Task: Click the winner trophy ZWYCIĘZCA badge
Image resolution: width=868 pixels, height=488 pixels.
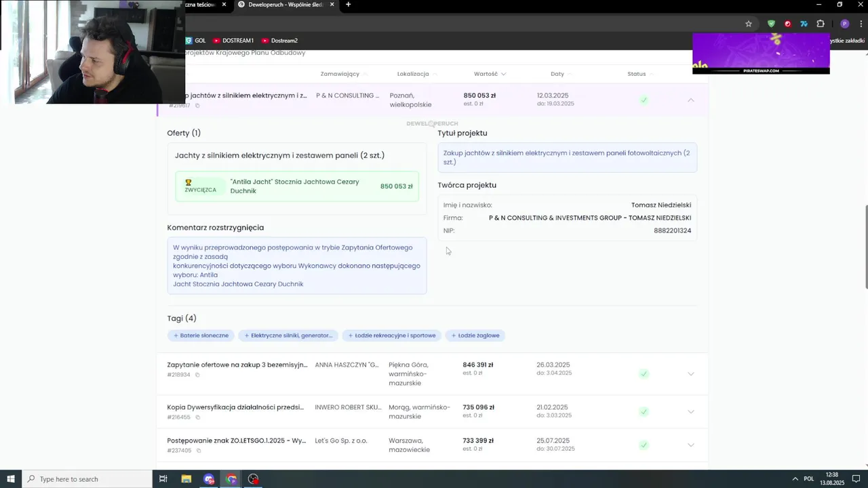Action: coord(200,186)
